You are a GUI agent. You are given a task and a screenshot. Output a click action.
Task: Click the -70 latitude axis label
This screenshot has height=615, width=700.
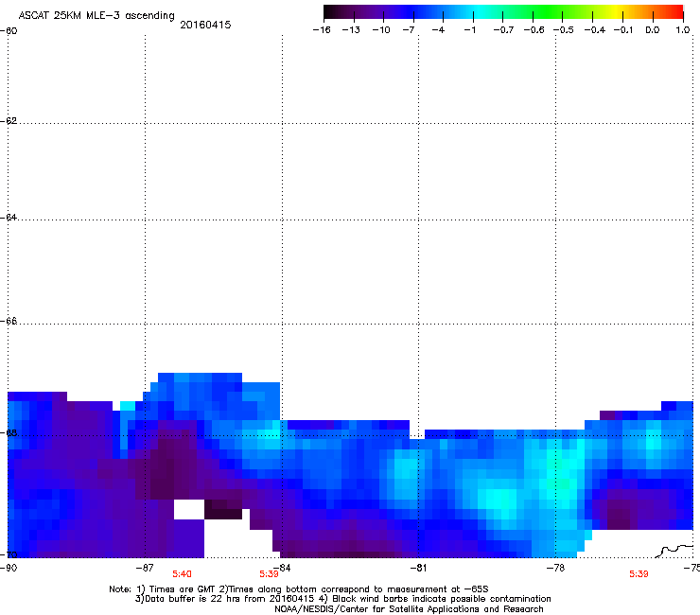tap(9, 554)
